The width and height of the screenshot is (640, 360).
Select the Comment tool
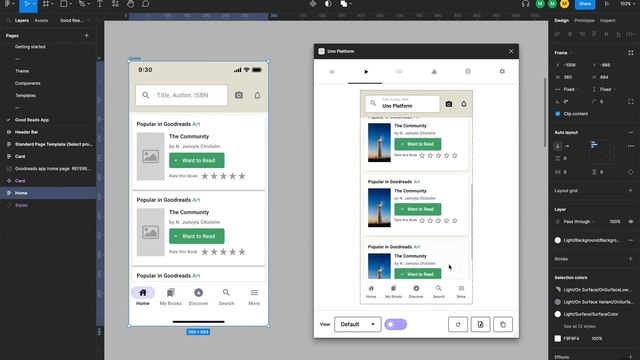[145, 4]
